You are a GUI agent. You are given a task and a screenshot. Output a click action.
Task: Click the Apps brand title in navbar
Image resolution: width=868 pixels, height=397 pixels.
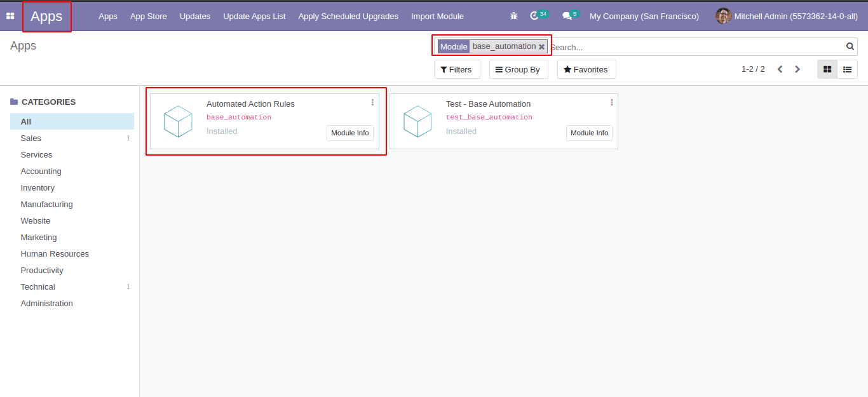tap(46, 17)
